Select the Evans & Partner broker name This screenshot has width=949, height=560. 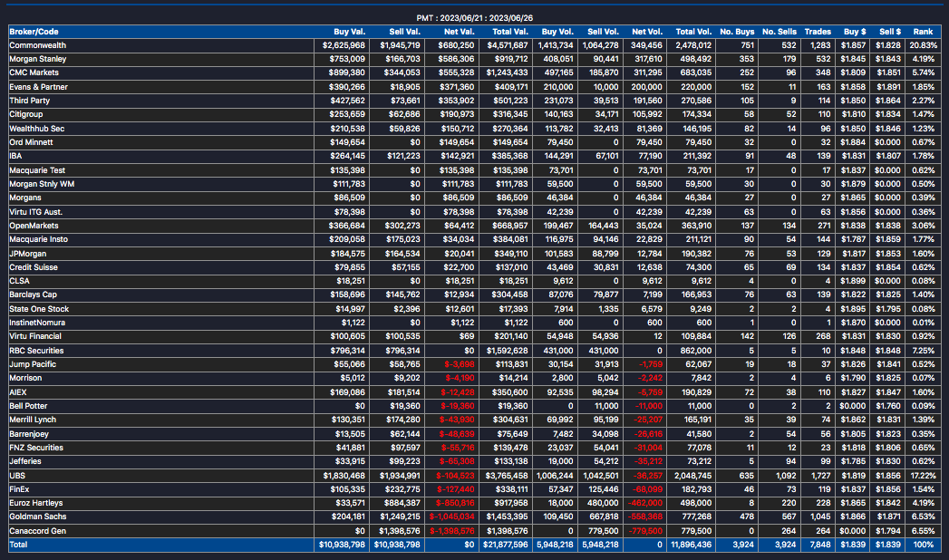click(38, 87)
